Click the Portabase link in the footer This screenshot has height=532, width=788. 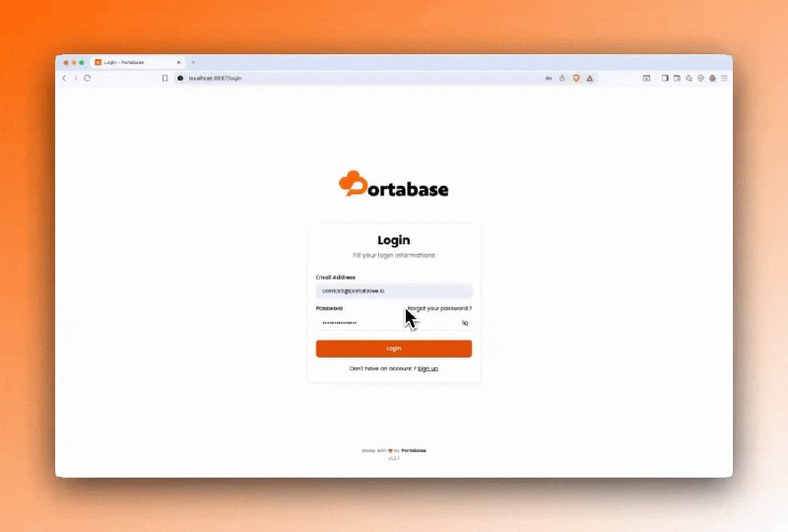pos(414,450)
